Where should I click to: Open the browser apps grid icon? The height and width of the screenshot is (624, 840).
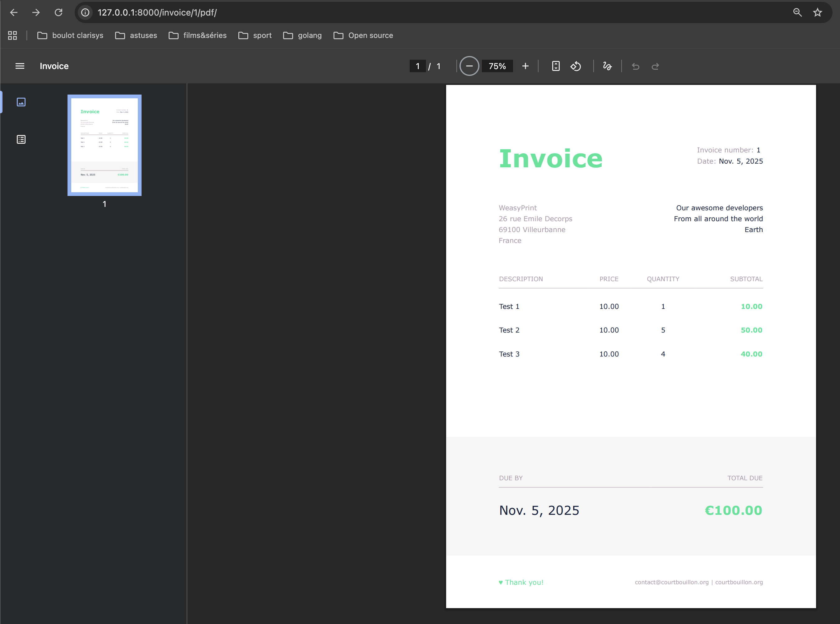click(12, 35)
